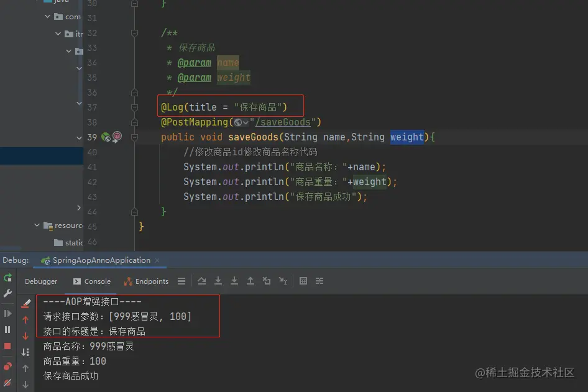Click console line '保存商品成功'
The width and height of the screenshot is (588, 392).
pyautogui.click(x=70, y=376)
